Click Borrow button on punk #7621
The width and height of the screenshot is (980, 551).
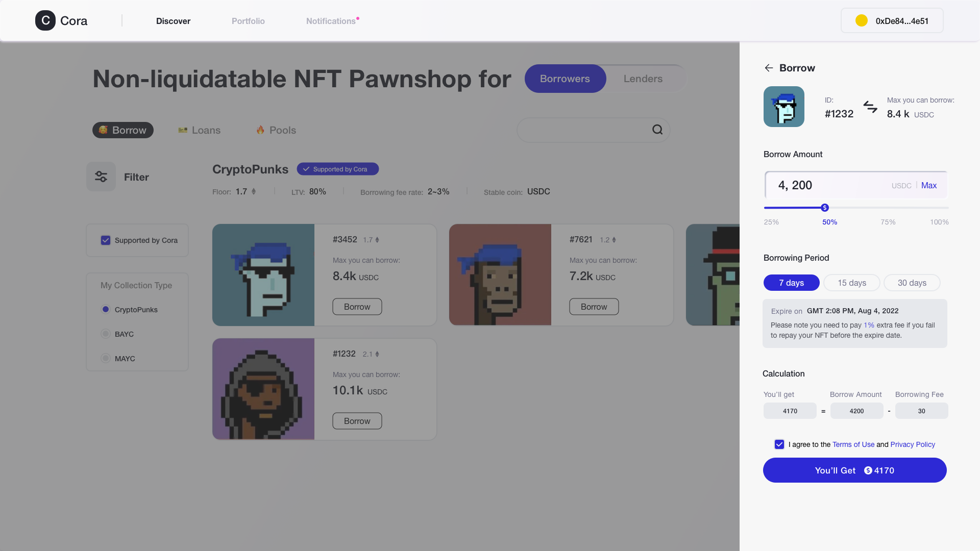[594, 307]
